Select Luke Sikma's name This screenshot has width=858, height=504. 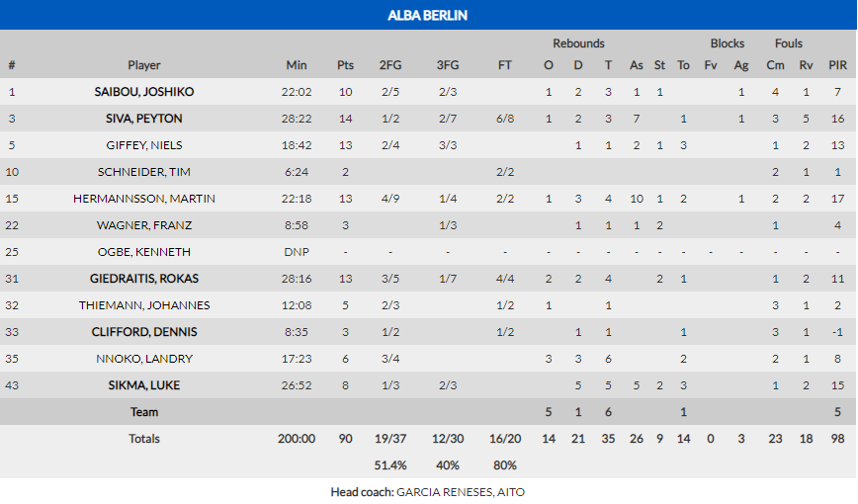point(144,385)
